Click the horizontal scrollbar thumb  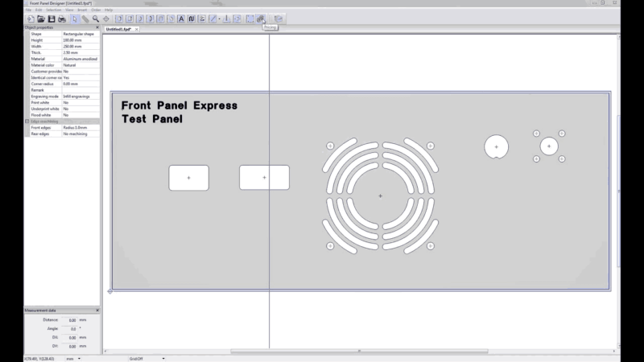[x=359, y=352]
